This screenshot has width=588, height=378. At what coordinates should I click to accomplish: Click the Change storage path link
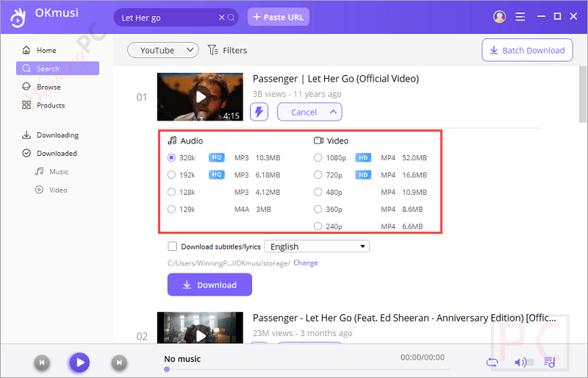[306, 263]
